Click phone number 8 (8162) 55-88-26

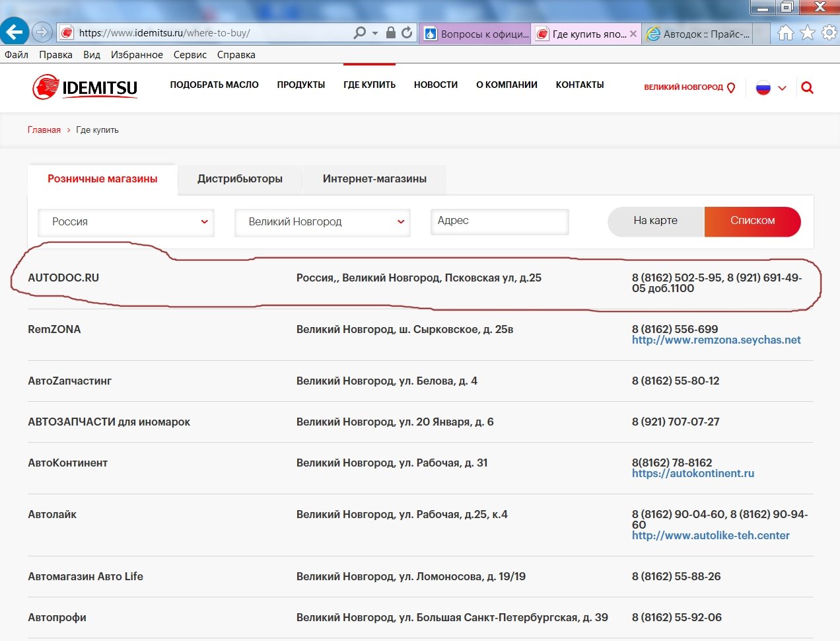[x=676, y=576]
